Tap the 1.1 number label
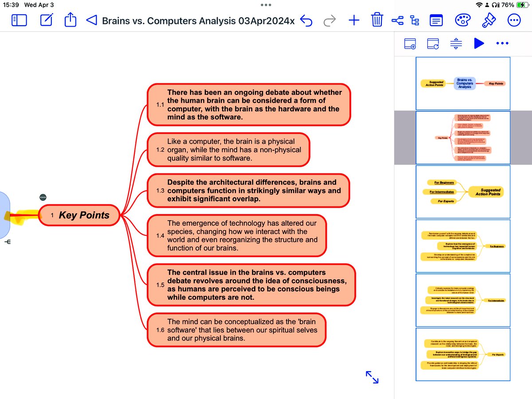 [x=160, y=105]
